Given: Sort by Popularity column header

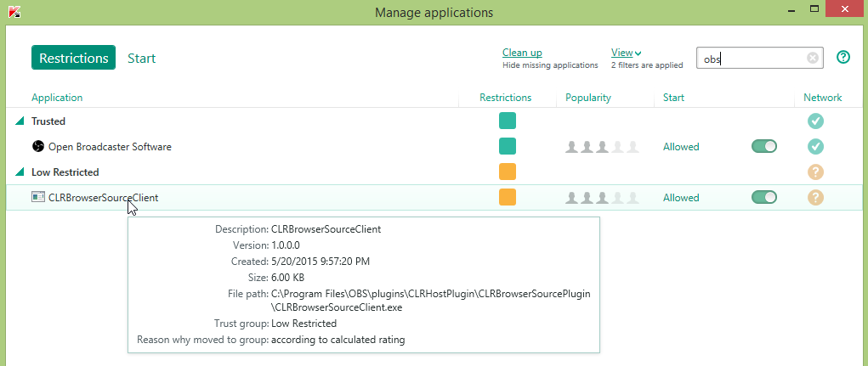Looking at the screenshot, I should point(588,98).
